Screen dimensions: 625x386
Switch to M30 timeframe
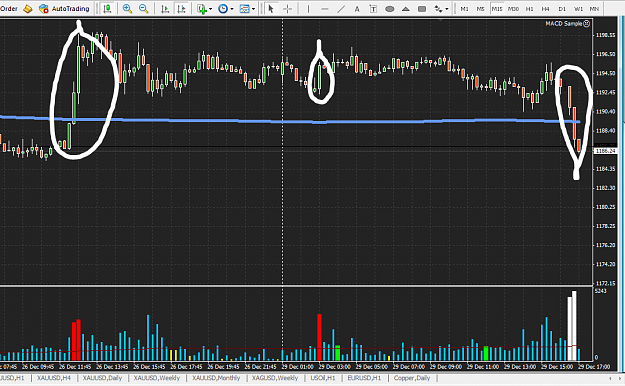(513, 8)
